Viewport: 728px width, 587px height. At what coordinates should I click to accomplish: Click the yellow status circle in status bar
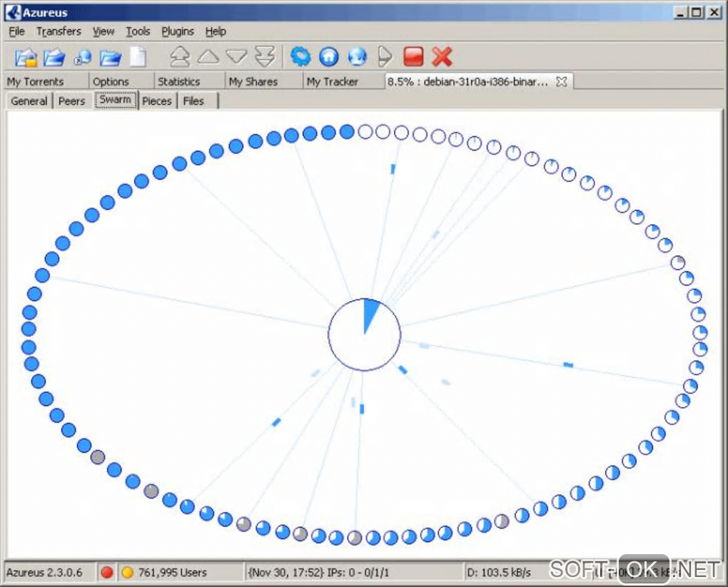click(127, 572)
